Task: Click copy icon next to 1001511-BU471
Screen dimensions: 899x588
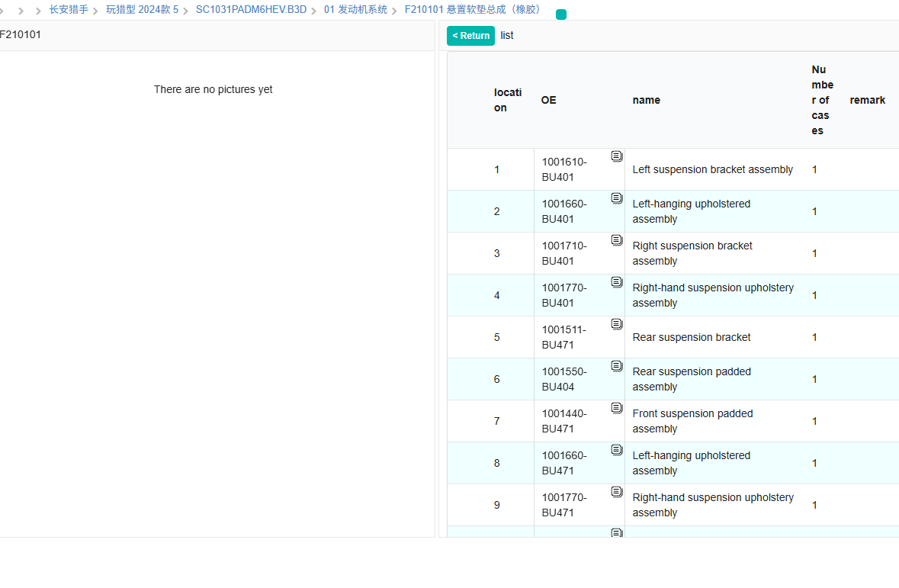Action: [616, 324]
